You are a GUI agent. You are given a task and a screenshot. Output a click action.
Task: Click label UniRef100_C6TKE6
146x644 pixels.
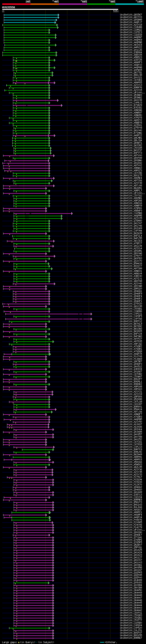pos(131,80)
